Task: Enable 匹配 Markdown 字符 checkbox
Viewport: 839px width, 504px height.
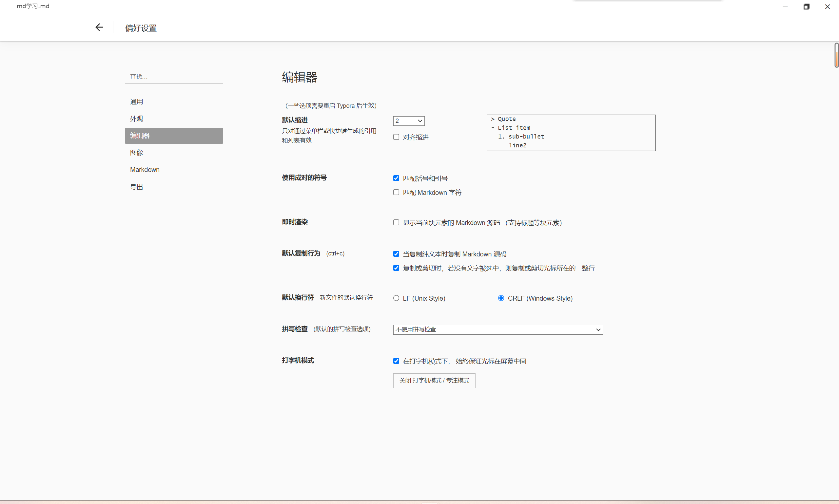Action: click(x=396, y=193)
